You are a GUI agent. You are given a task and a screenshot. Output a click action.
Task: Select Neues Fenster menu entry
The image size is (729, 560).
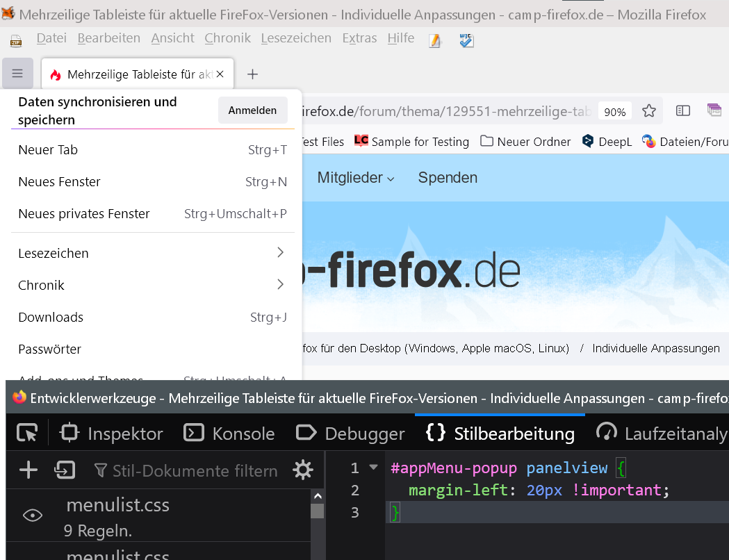click(152, 182)
